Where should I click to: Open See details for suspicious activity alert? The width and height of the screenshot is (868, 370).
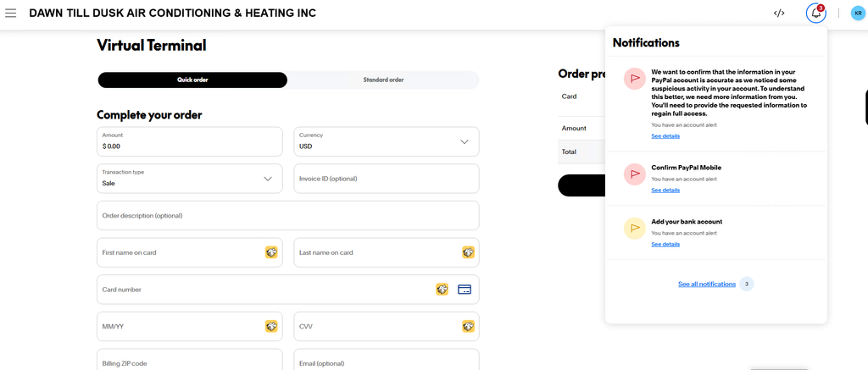(x=665, y=136)
